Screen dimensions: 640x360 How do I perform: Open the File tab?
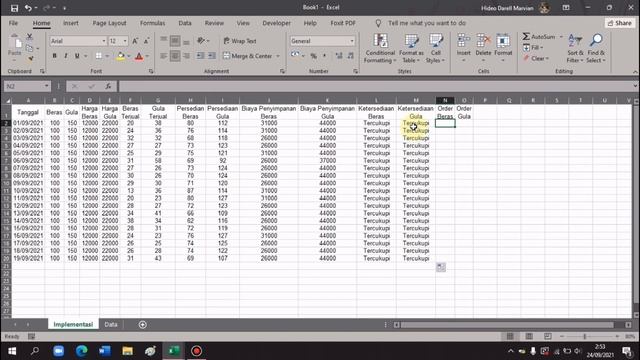tap(13, 23)
